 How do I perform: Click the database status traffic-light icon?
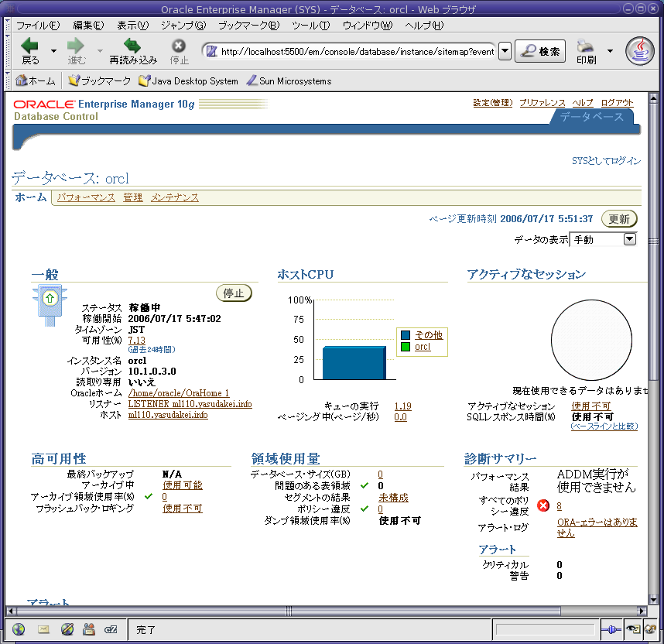tap(50, 306)
